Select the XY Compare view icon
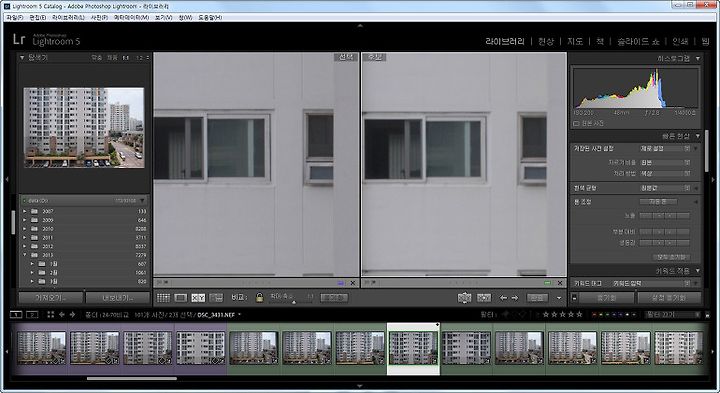This screenshot has height=393, width=720. click(x=198, y=298)
